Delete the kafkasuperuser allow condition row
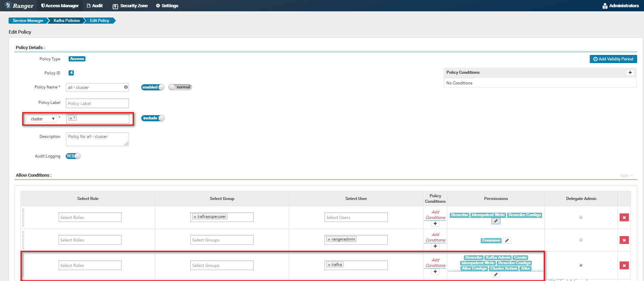 click(624, 217)
